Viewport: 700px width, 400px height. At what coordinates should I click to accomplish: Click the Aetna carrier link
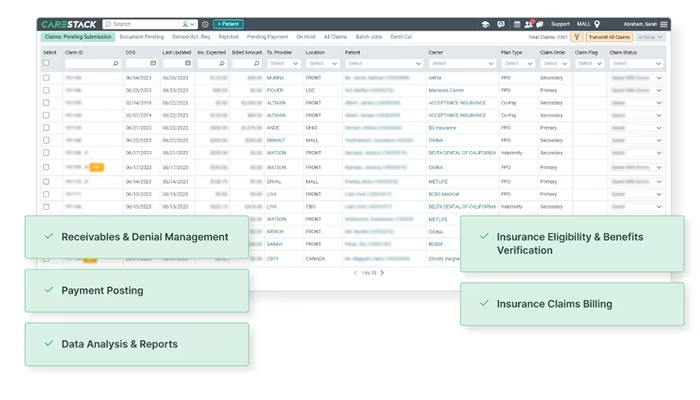coord(435,78)
